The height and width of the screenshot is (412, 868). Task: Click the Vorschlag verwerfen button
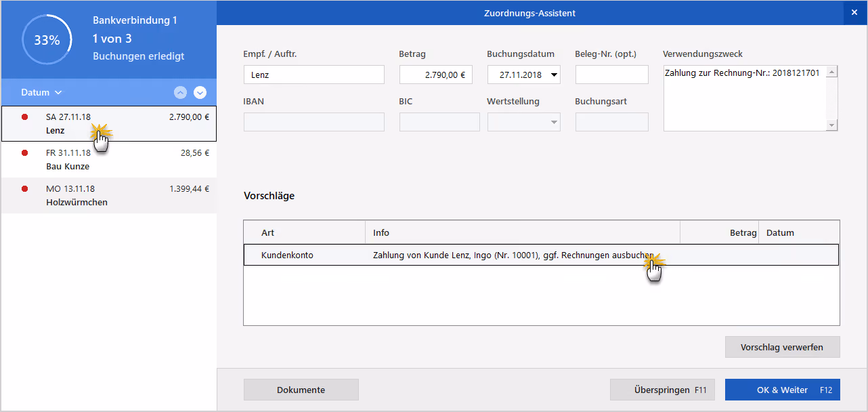pos(782,347)
